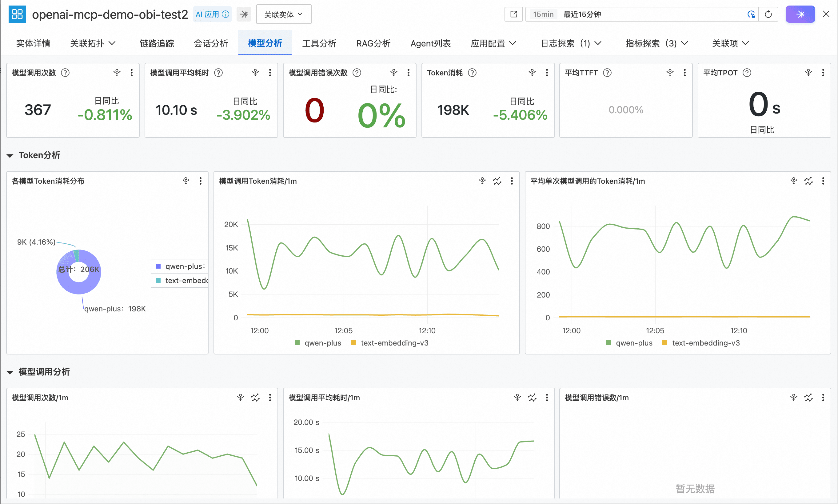Close the entity detail panel
Screen dimensions: 838x504
coord(826,14)
